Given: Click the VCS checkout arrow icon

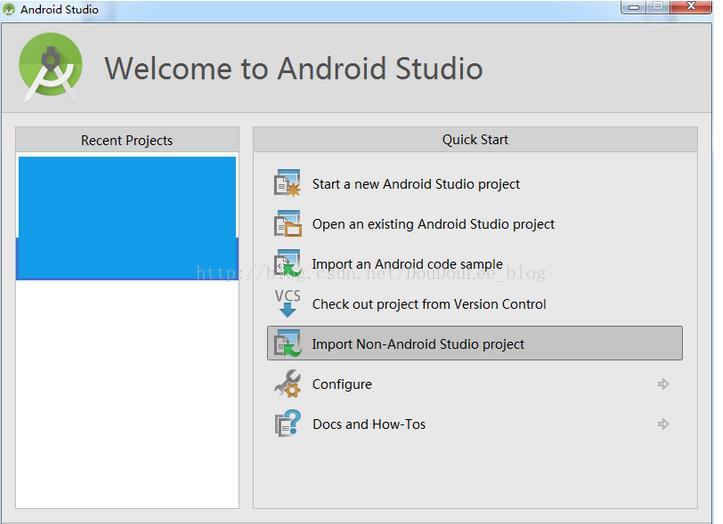Looking at the screenshot, I should pos(287,303).
